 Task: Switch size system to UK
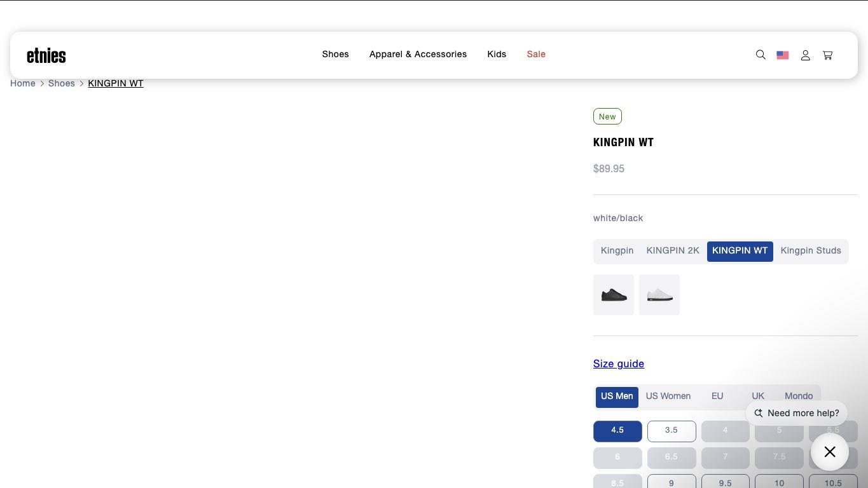[x=758, y=396]
